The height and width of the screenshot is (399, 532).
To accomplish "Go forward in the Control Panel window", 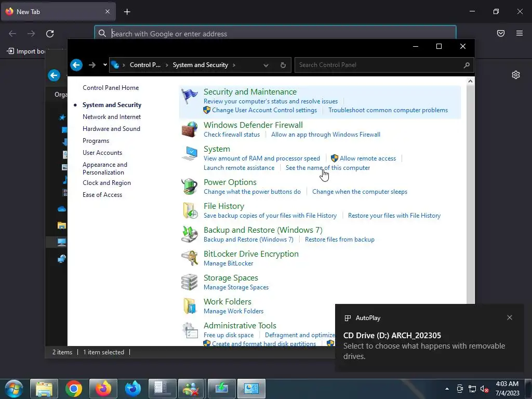I will pyautogui.click(x=92, y=65).
